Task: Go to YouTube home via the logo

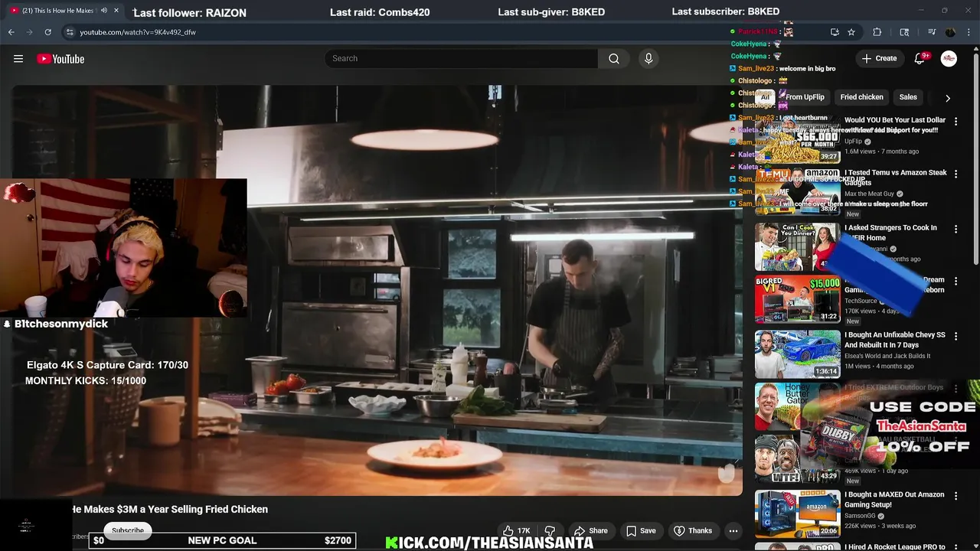Action: pos(60,59)
